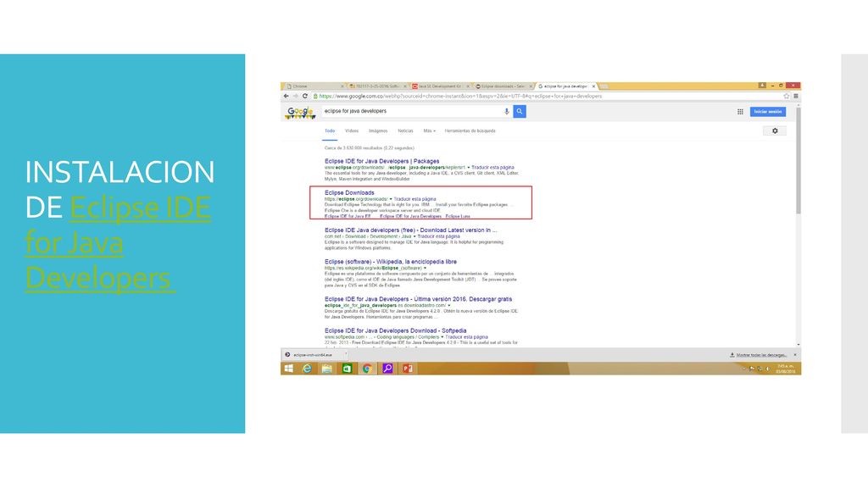Select the Imágenes search filter
Screen dimensions: 868x488
378,131
